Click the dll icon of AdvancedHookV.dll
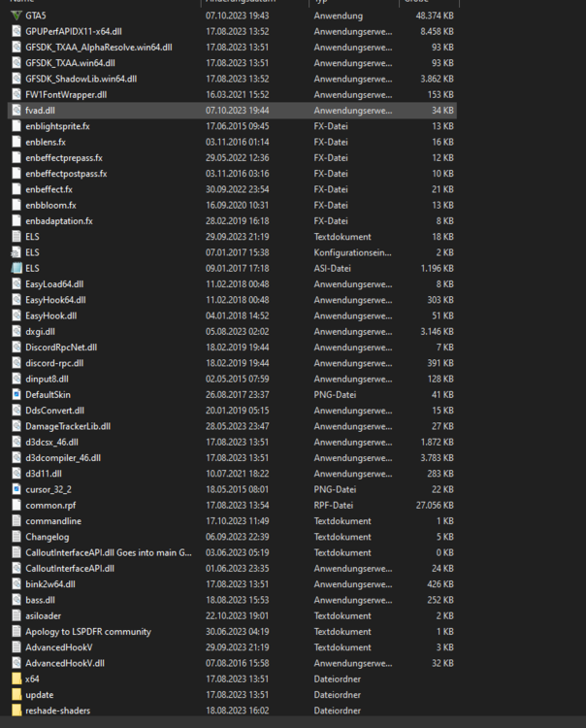This screenshot has height=728, width=586. [x=16, y=663]
